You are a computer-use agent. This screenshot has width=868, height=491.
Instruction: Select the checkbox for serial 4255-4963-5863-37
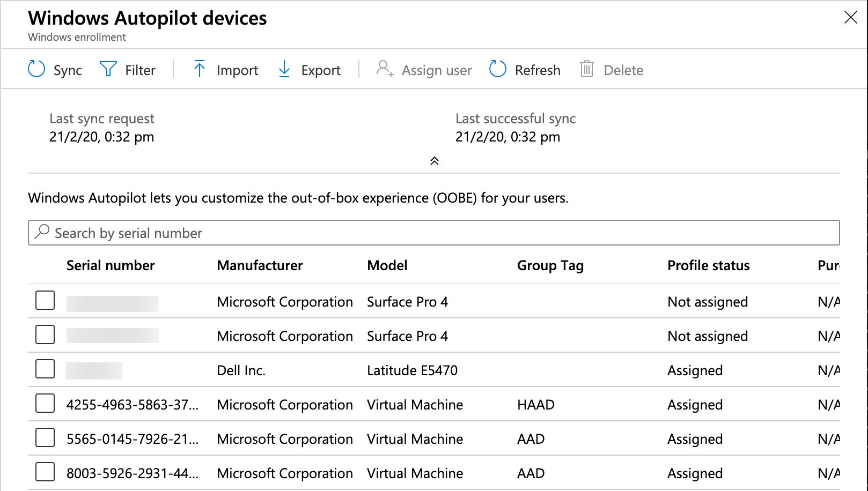(x=45, y=403)
